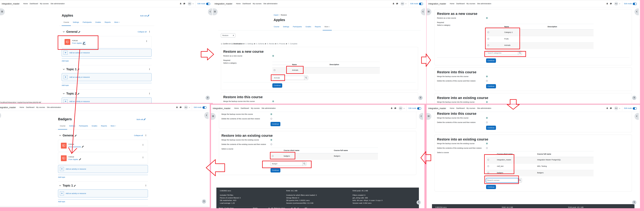Select integration_master radio in the course list
This screenshot has width=644, height=211.
click(x=488, y=160)
